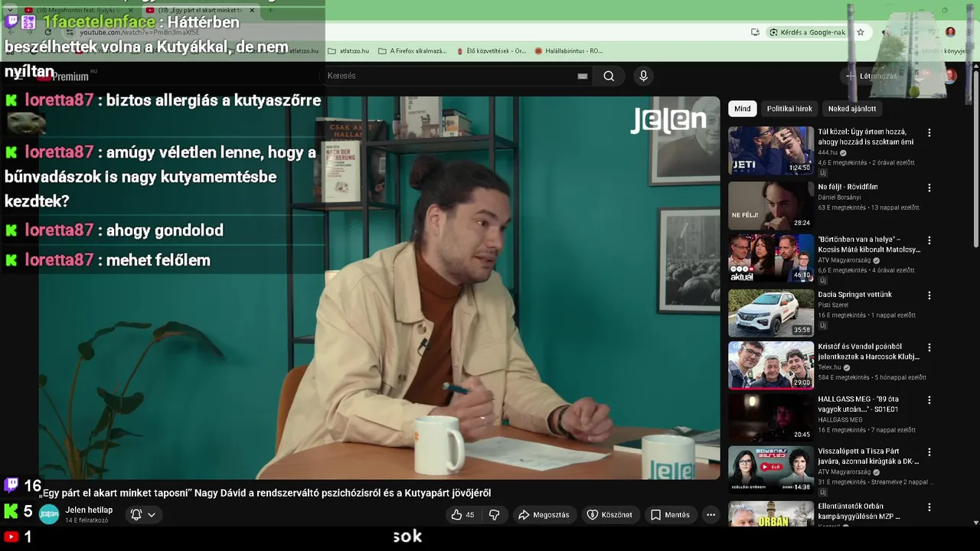Viewport: 980px width, 551px height.
Task: Open the ATV 'aktuál' video thumbnail
Action: click(771, 258)
